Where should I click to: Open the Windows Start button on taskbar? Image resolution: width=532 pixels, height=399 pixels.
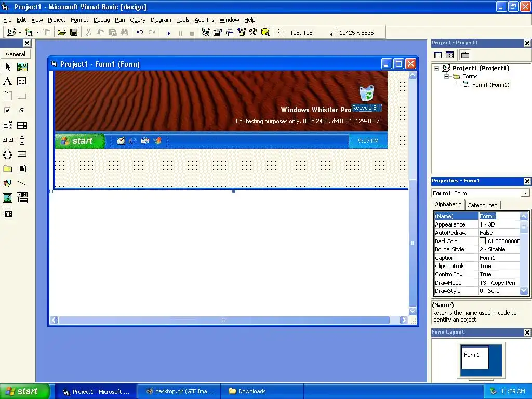point(25,391)
